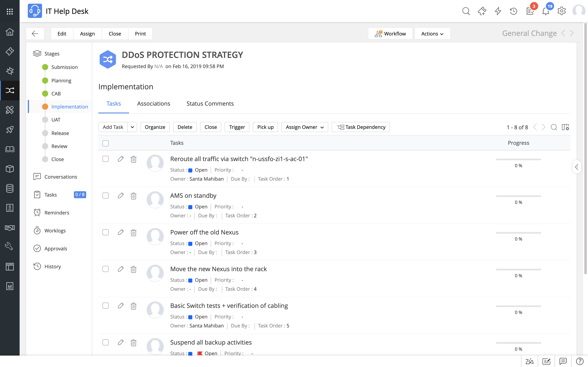588x367 pixels.
Task: Select all tasks with header checkbox
Action: 105,143
